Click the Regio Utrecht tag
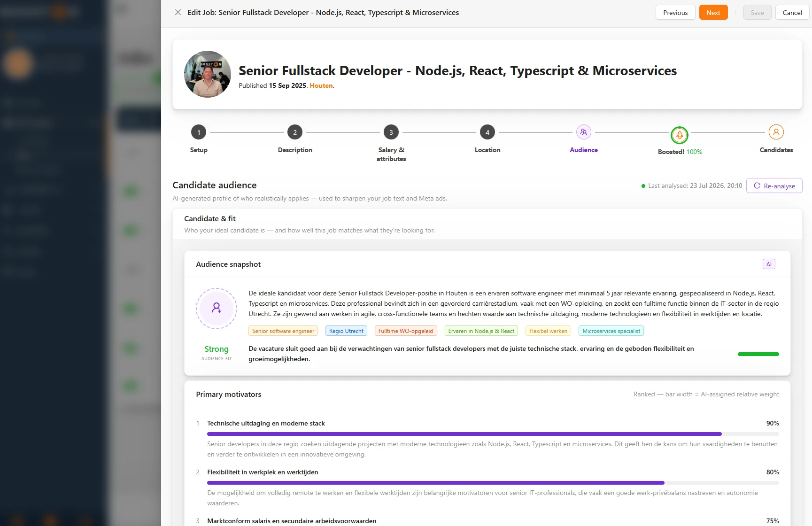 coord(346,331)
